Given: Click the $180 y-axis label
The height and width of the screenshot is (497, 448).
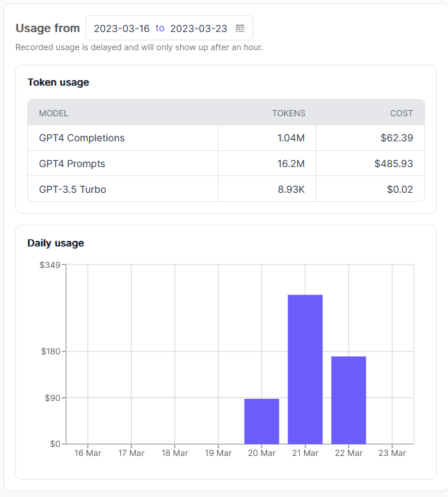Looking at the screenshot, I should pos(51,352).
